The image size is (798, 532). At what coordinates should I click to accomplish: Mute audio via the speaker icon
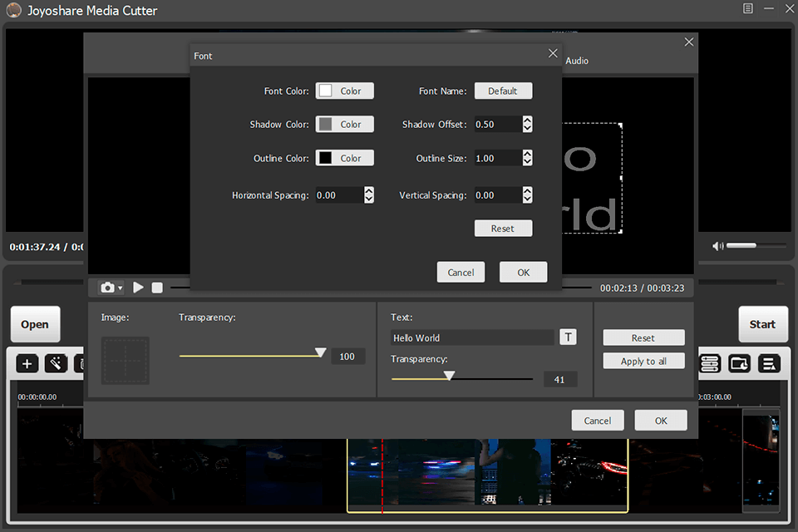(718, 245)
